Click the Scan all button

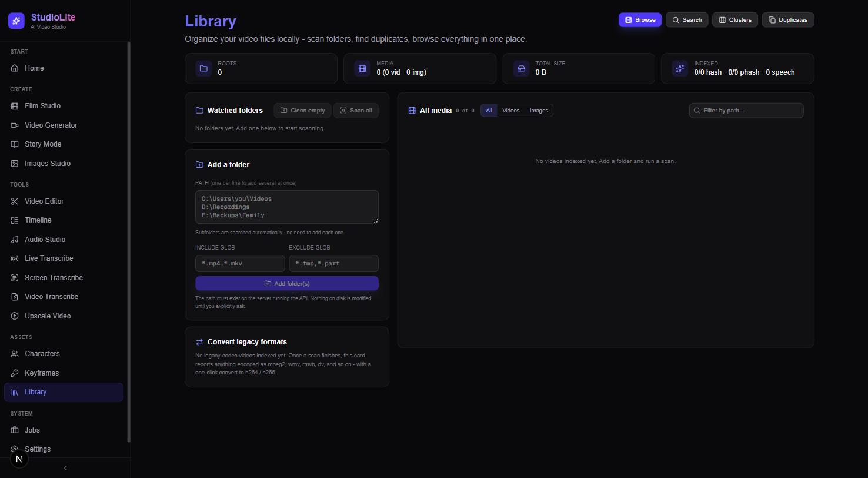(x=356, y=111)
